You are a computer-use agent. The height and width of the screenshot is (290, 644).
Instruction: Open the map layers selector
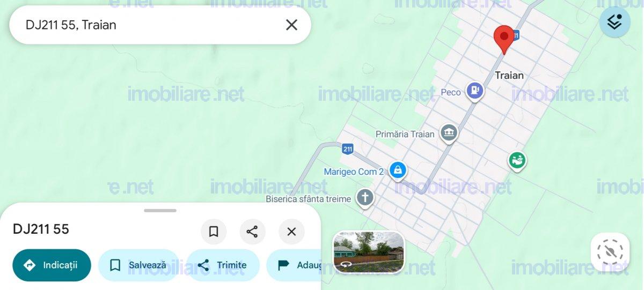[614, 22]
